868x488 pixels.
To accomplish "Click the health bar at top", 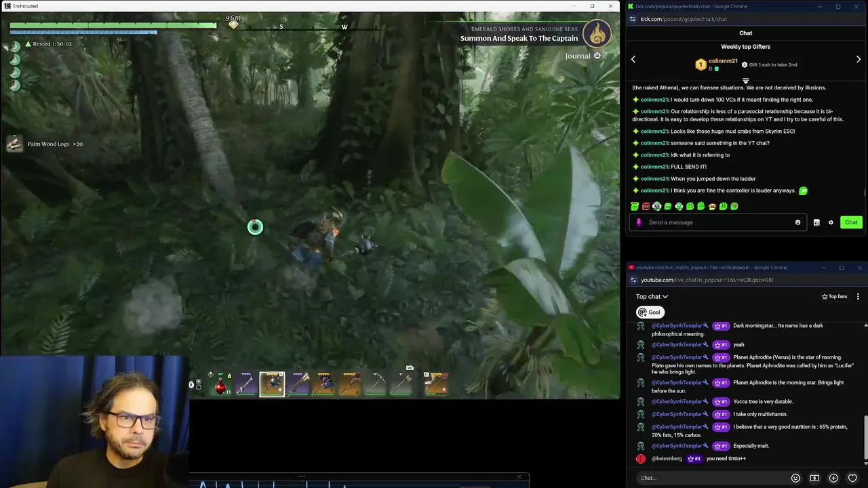I will pyautogui.click(x=113, y=25).
